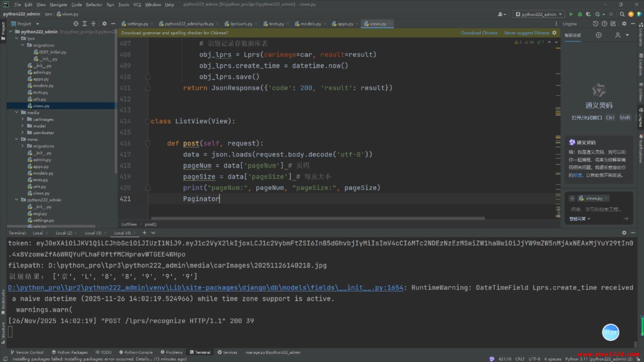The image size is (644, 362).
Task: Select Opened File target icon in Project panel
Action: tap(76, 24)
